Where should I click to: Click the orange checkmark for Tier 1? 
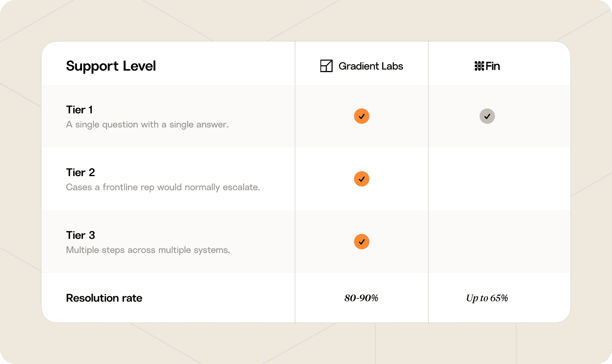362,116
